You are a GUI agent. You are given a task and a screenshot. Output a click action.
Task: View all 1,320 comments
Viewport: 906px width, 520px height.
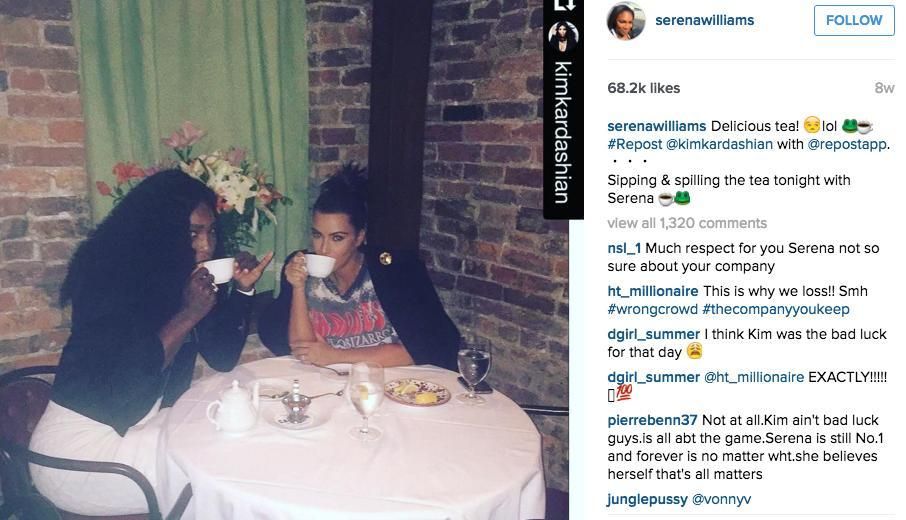click(x=687, y=223)
